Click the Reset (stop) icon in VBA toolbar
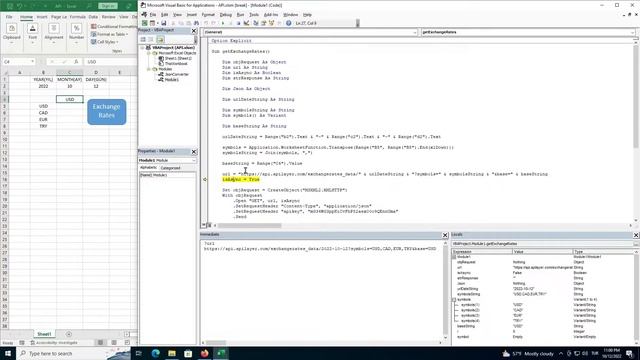 (x=238, y=23)
